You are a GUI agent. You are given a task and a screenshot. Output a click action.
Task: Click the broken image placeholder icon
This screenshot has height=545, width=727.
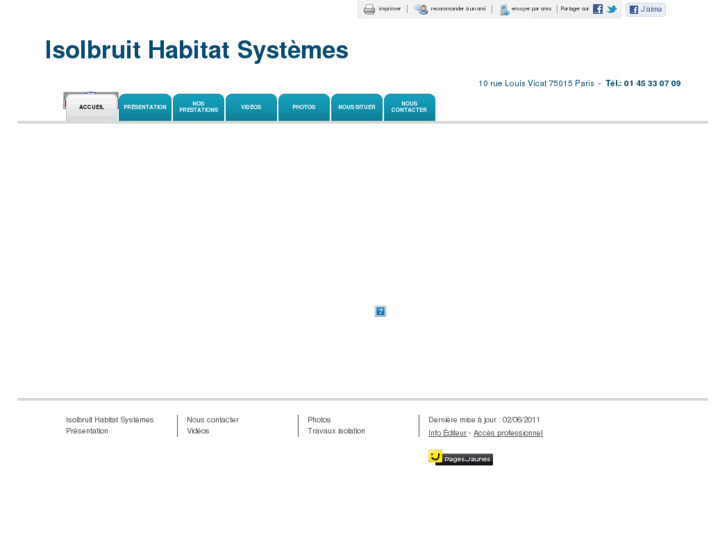[380, 312]
